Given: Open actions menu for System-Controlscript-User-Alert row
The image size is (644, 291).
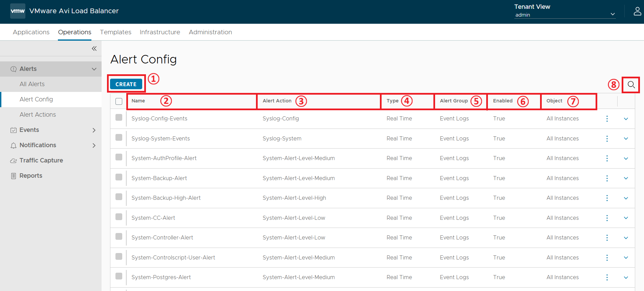Looking at the screenshot, I should (x=607, y=258).
